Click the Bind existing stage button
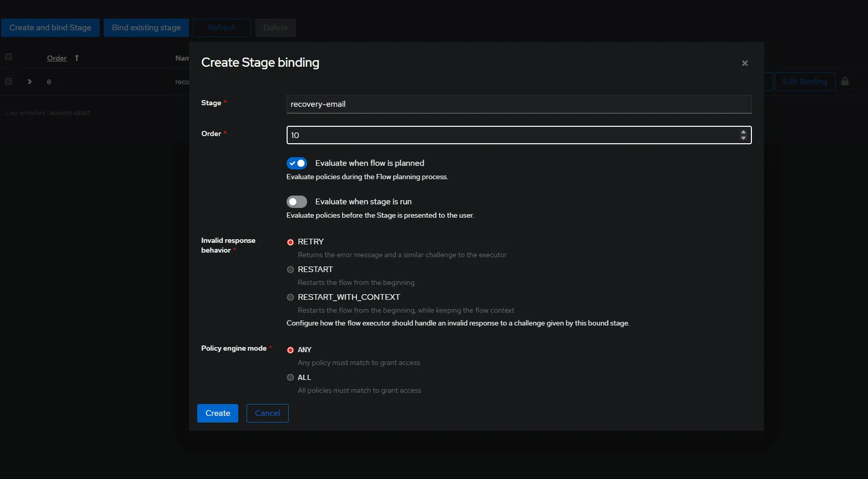Viewport: 868px width, 479px height. pos(146,28)
